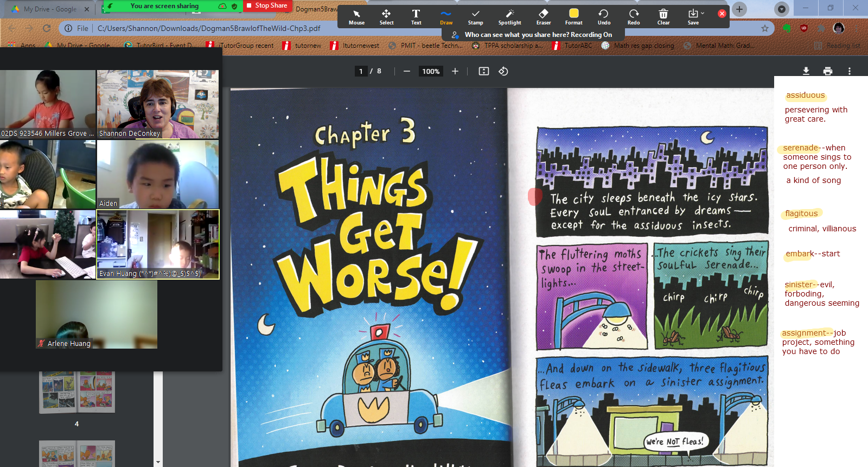Select Aiden's video tile
Screen dimensions: 868x467
[158, 174]
